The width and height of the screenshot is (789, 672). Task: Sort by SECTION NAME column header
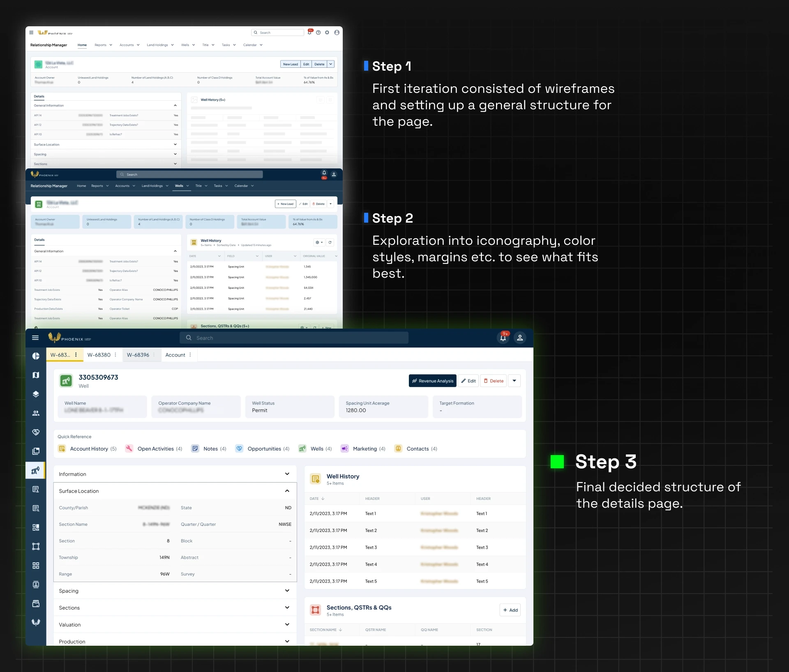[326, 630]
